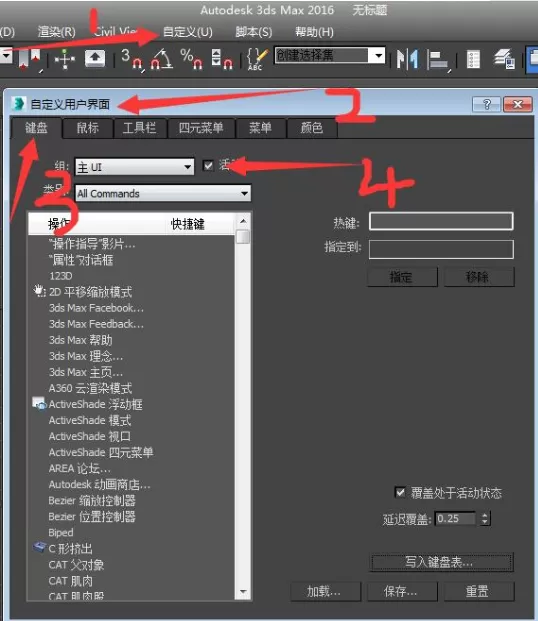Open the 脚本(S) menu
The width and height of the screenshot is (538, 621).
[x=254, y=32]
